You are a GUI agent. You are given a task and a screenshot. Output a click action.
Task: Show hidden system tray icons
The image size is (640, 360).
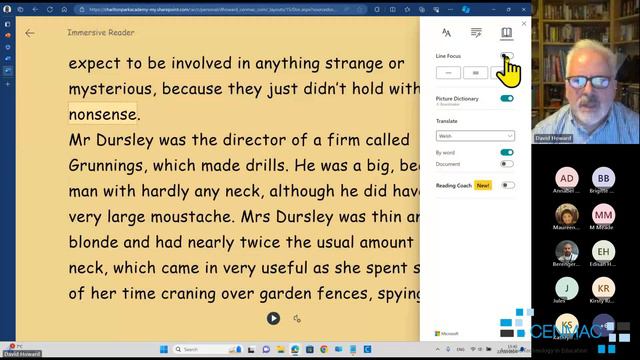coord(438,349)
